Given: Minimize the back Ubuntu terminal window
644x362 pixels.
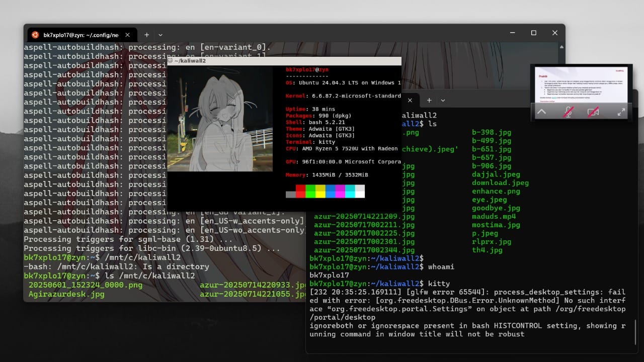Looking at the screenshot, I should (x=512, y=33).
